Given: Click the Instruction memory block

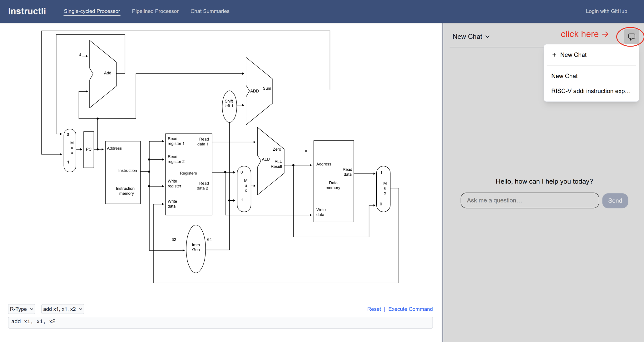Looking at the screenshot, I should pyautogui.click(x=123, y=173).
